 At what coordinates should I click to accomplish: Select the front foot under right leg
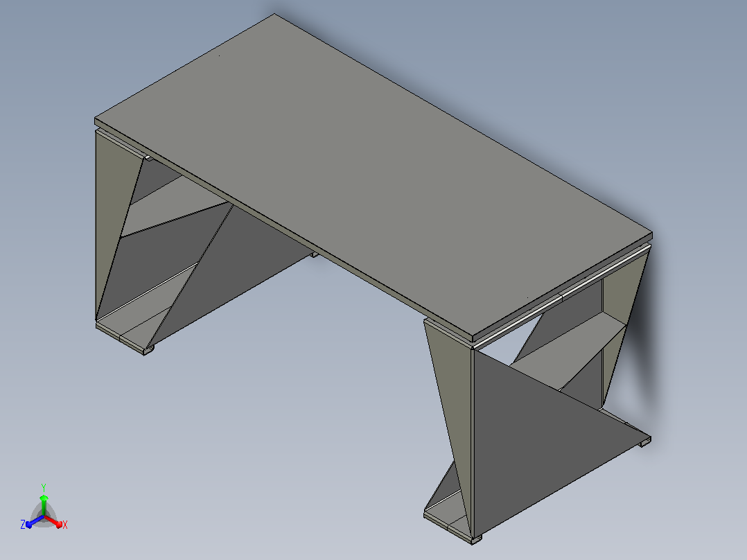click(477, 539)
